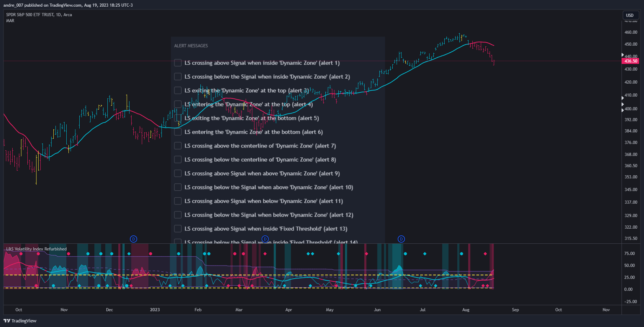The image size is (644, 327).
Task: Click the 345.00 price scale value
Action: coord(631,190)
